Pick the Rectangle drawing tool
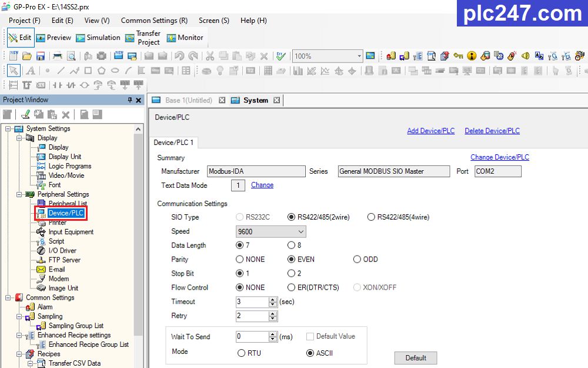 (88, 70)
